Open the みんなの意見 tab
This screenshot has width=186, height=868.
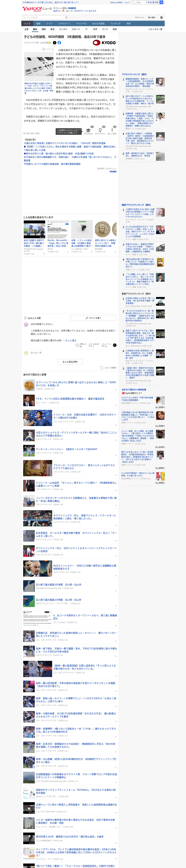(x=99, y=24)
